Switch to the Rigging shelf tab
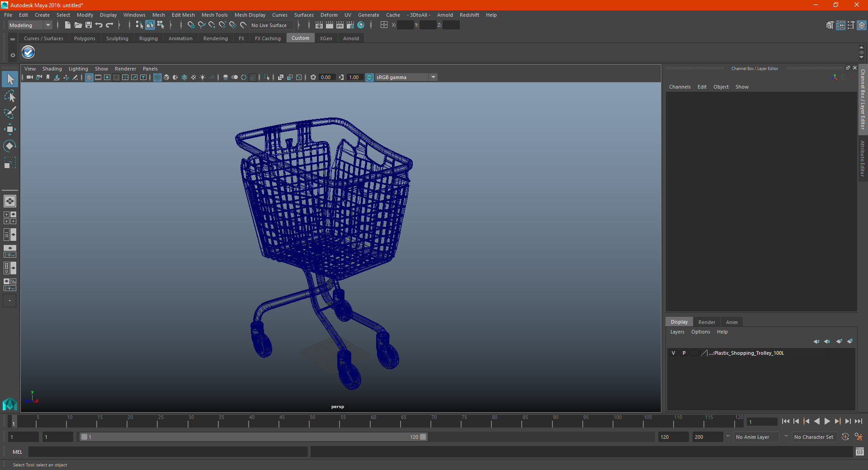The image size is (868, 470). click(x=148, y=38)
